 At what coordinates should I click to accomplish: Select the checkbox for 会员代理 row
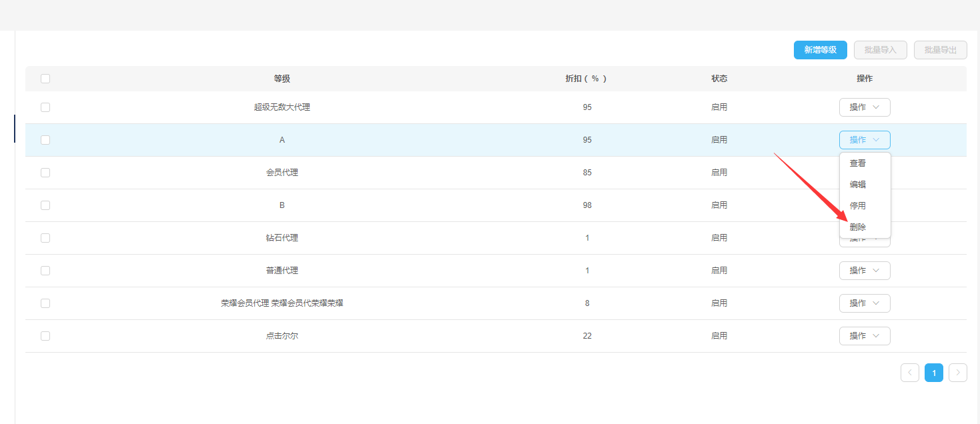(45, 173)
